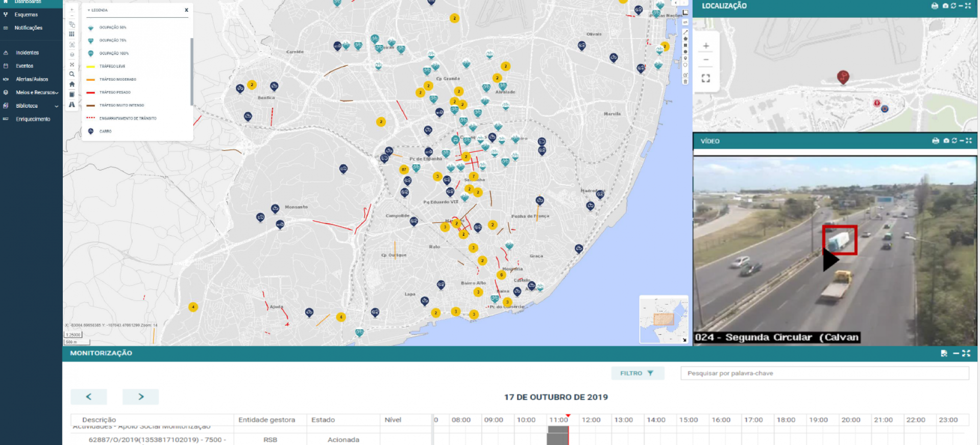Click the FILTRO button
Screen dimensions: 980x445
point(637,373)
